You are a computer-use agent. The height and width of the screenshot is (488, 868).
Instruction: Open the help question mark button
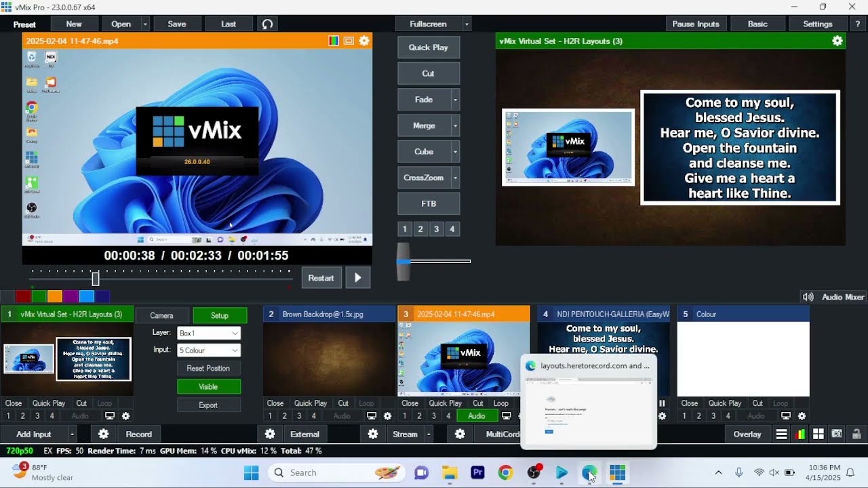[x=857, y=24]
